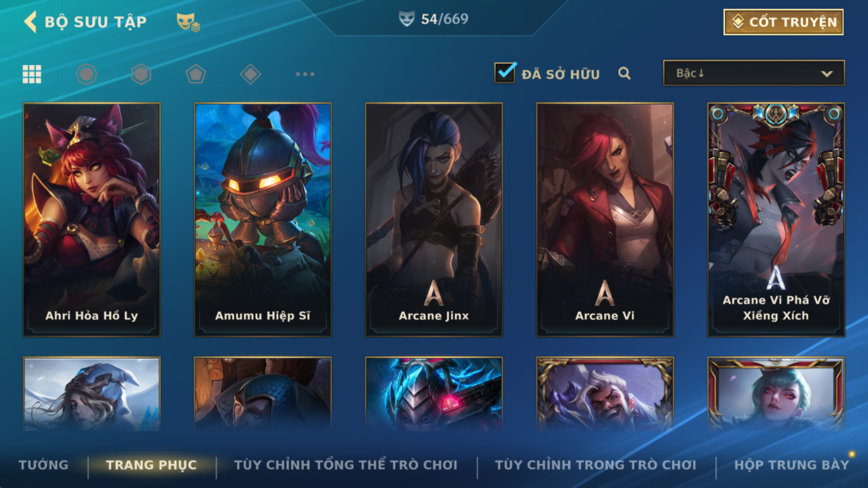Select Arcane Vi Phá Vỡ Xiềng Xích card

(776, 220)
